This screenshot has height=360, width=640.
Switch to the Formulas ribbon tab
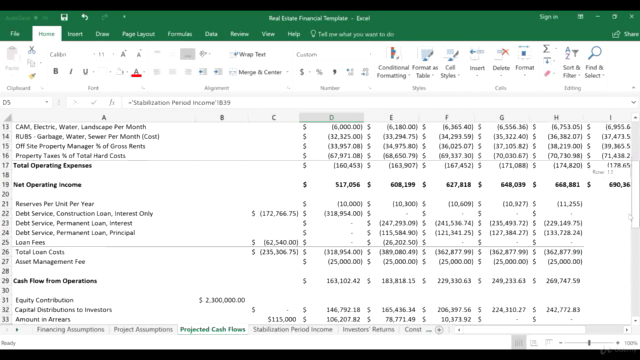[180, 34]
